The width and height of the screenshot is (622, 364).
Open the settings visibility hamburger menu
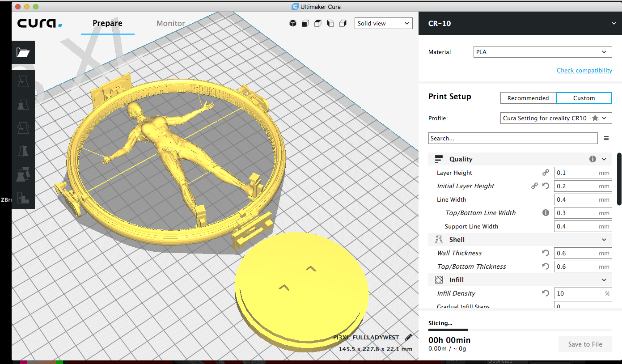[x=606, y=138]
